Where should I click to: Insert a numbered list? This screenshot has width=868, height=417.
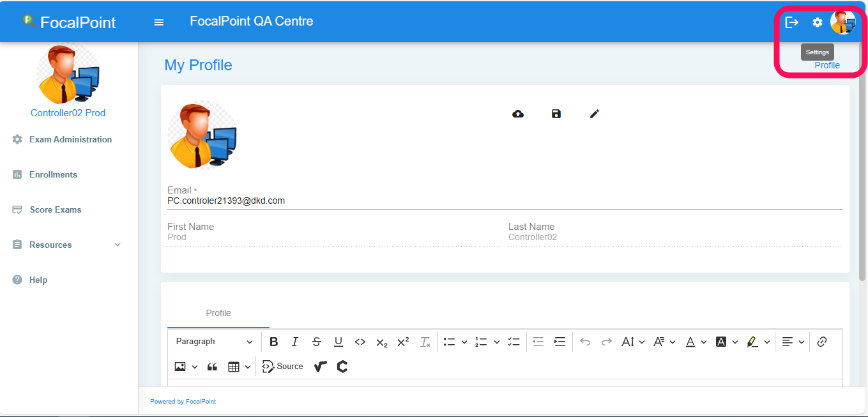click(x=482, y=342)
